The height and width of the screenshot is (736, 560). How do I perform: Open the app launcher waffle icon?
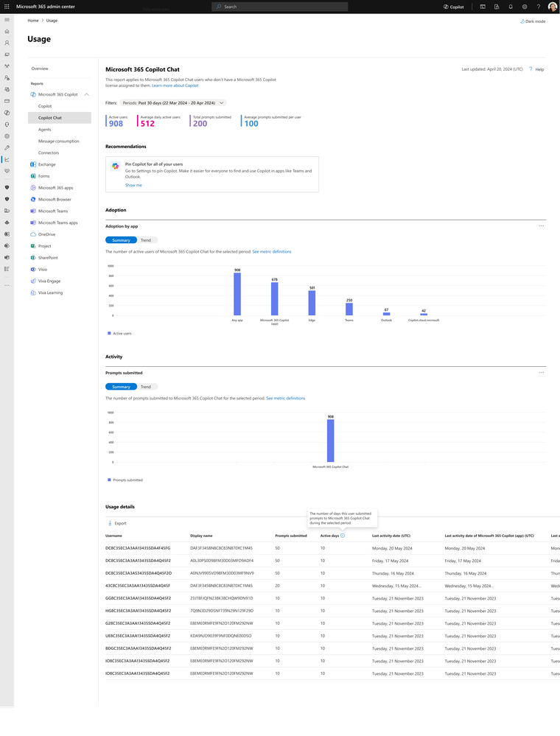click(x=7, y=7)
